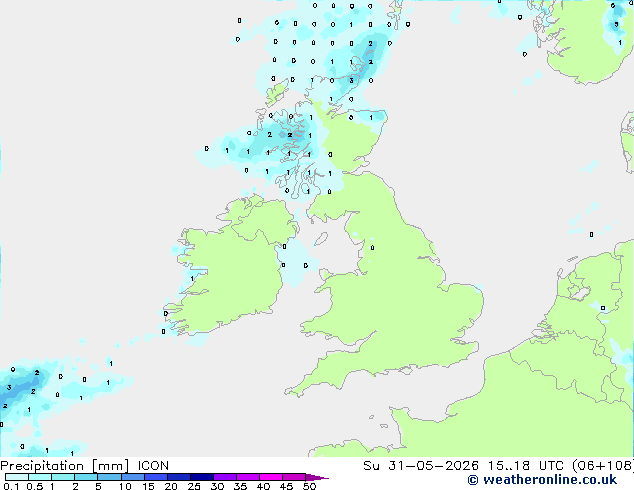
Task: Select the 40–45 mm magenta legend swatch
Action: (x=271, y=477)
